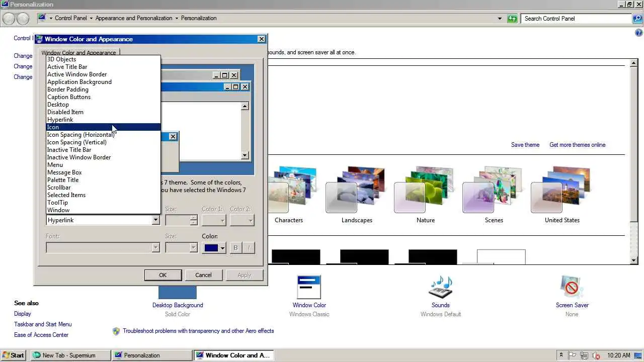
Task: Open Ease of Access Center link
Action: [x=41, y=335]
